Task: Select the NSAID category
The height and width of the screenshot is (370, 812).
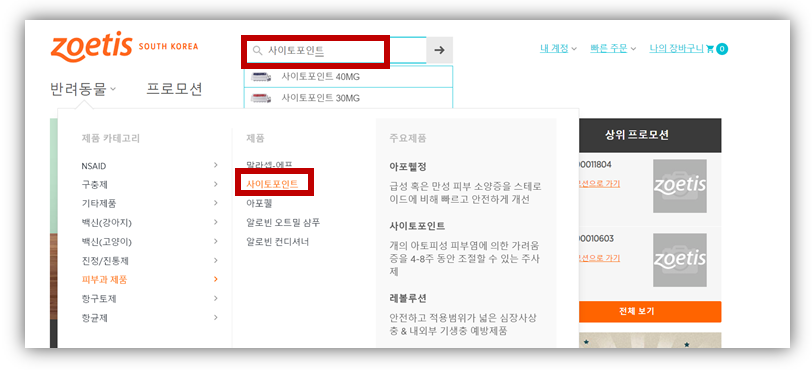Action: [94, 166]
